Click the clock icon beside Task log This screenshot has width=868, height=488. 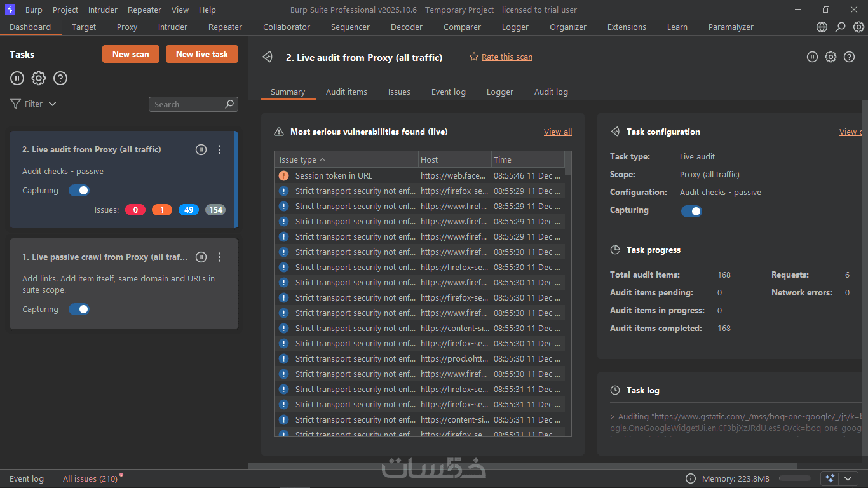tap(615, 390)
